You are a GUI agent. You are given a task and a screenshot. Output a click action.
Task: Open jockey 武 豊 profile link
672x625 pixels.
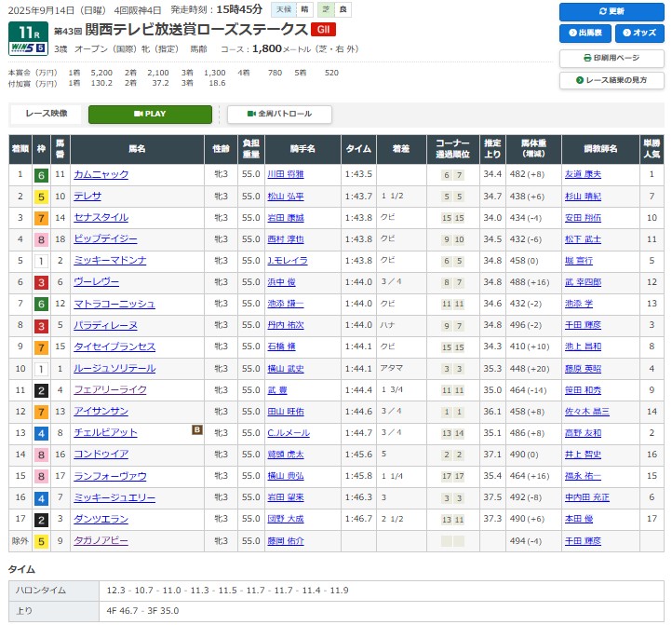pyautogui.click(x=278, y=389)
